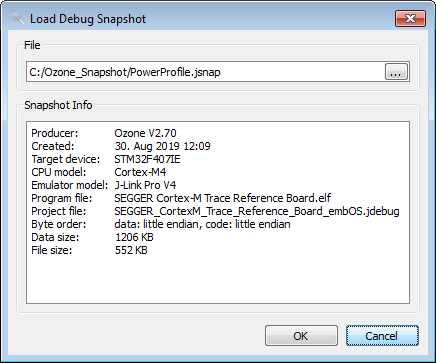
Task: Cancel loading the debug snapshot
Action: [x=382, y=335]
